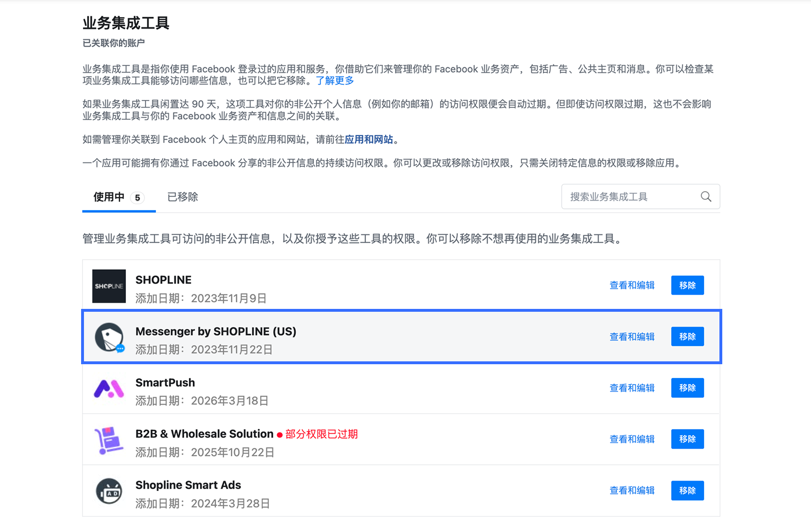Click the 业务集成工具 page heading
Viewport: 811px width, 532px height.
(x=126, y=23)
